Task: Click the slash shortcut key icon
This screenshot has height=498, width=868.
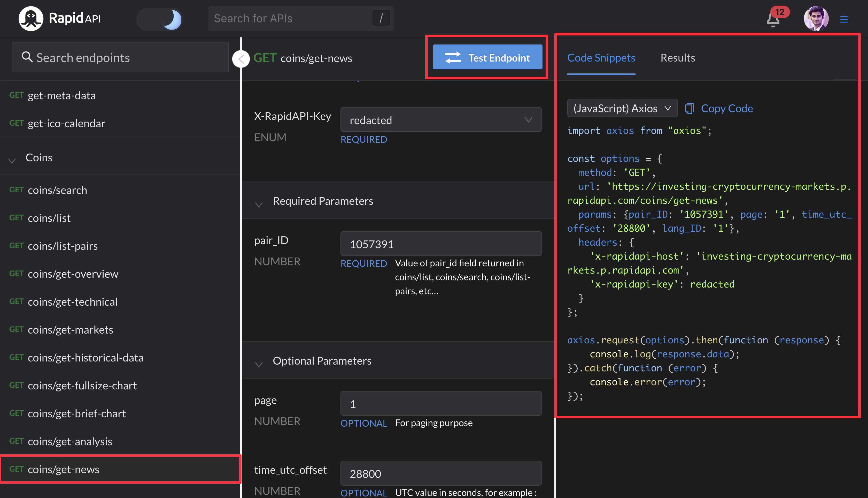Action: coord(381,18)
